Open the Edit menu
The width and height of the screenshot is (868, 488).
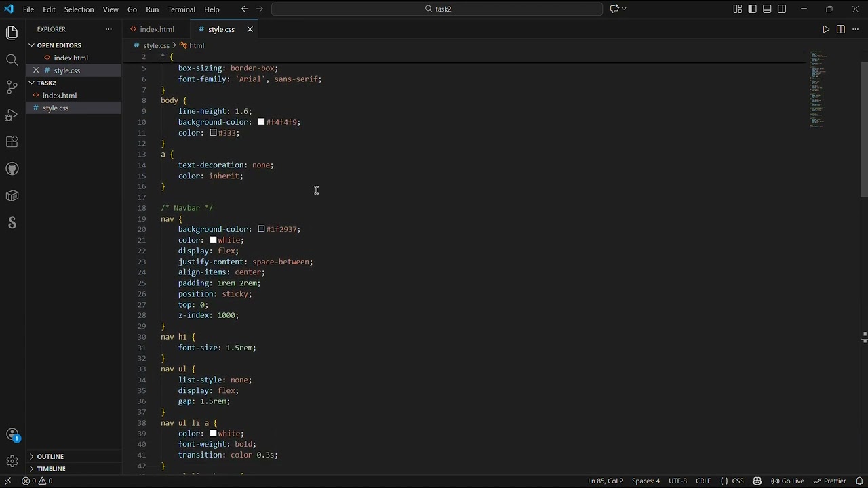tap(49, 9)
